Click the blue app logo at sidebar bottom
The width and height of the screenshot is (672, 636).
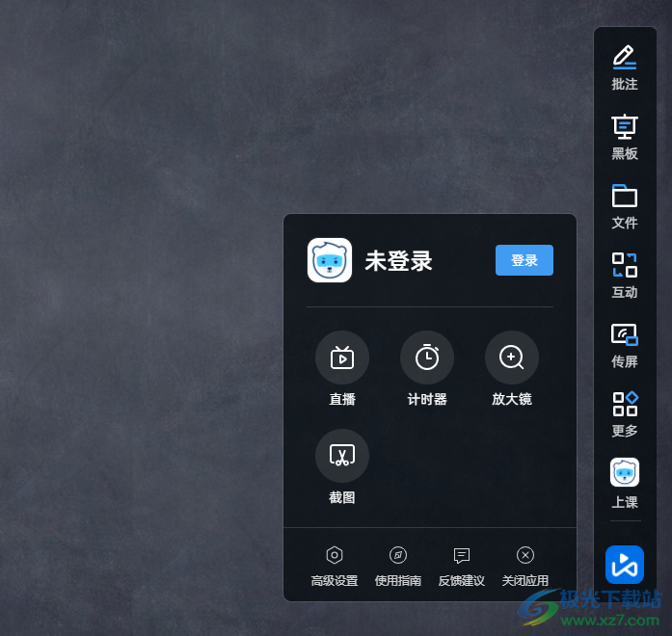tap(625, 565)
